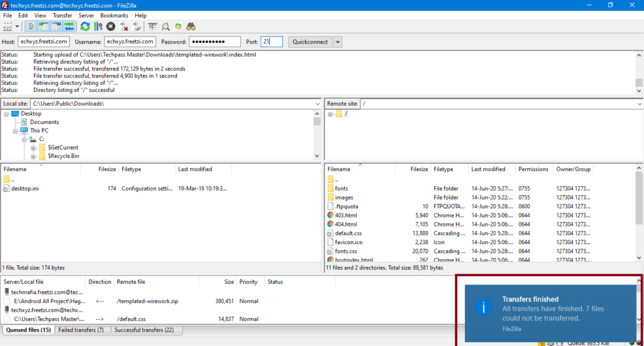Collapse the Desktop tree node
Viewport: 644px width, 346px height.
coord(6,114)
